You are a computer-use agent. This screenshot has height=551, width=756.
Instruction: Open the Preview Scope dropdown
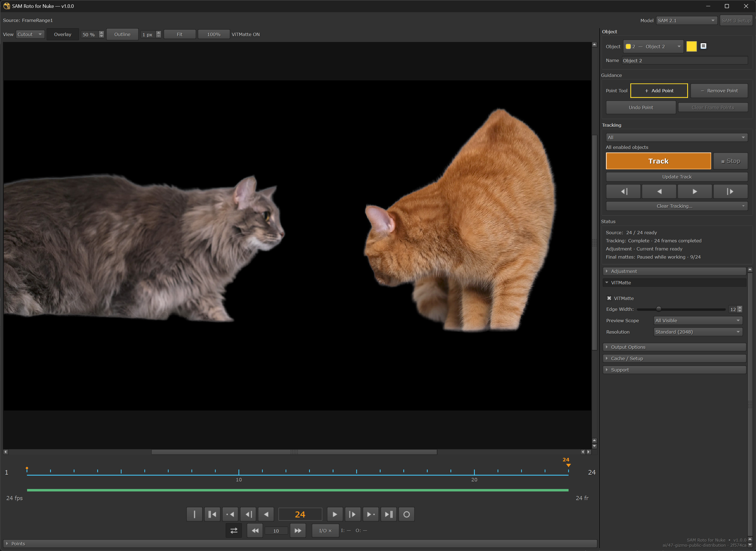(x=698, y=321)
